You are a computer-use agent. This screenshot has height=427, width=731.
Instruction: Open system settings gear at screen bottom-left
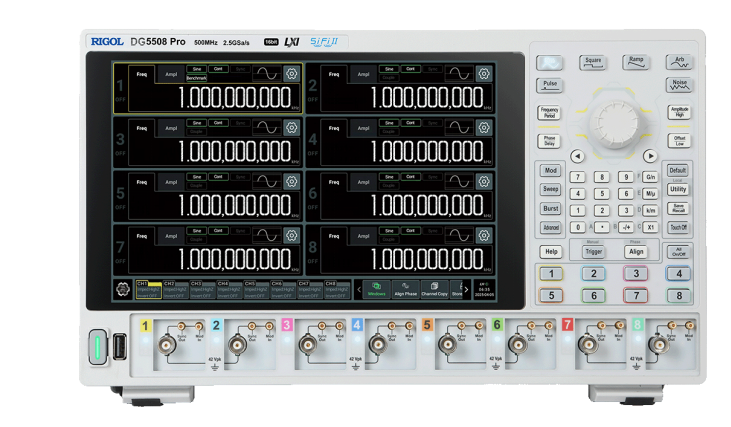(x=123, y=289)
